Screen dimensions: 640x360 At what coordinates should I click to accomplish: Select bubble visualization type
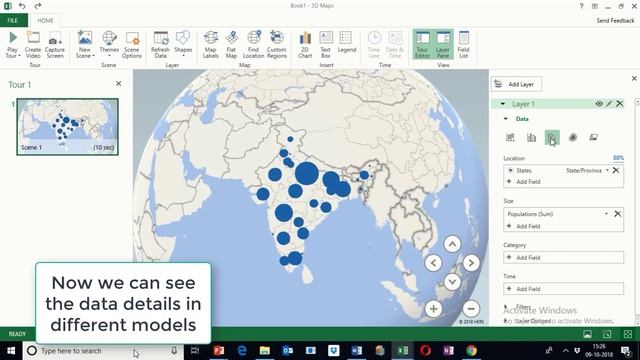[x=552, y=138]
